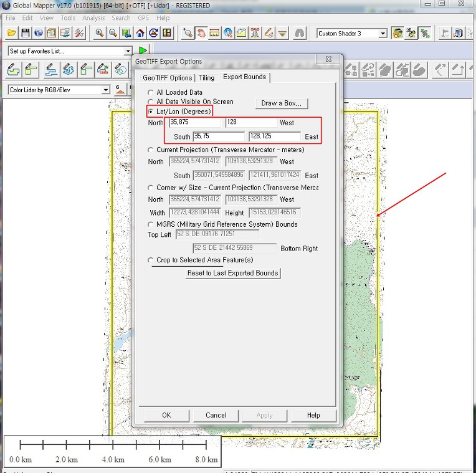Open the Analysis menu

(93, 18)
